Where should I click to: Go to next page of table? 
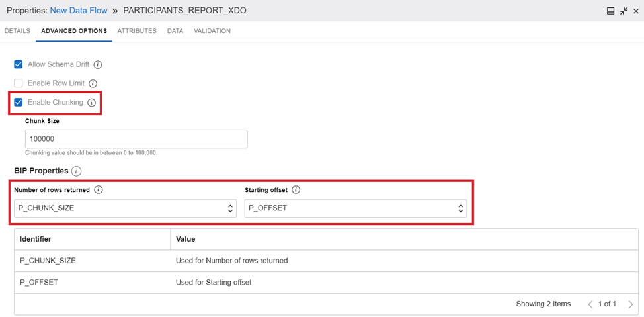630,304
